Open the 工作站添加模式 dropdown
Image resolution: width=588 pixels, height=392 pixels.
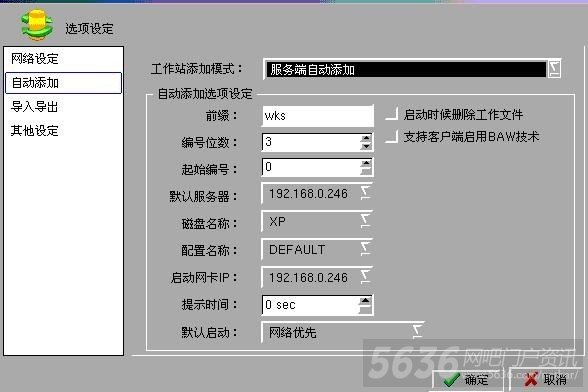point(554,69)
